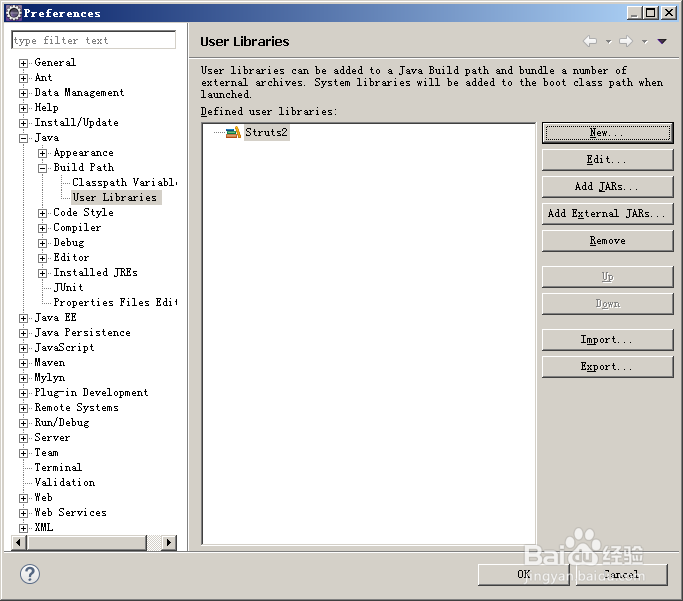Expand the JavaScript node
683x601 pixels.
[x=24, y=349]
